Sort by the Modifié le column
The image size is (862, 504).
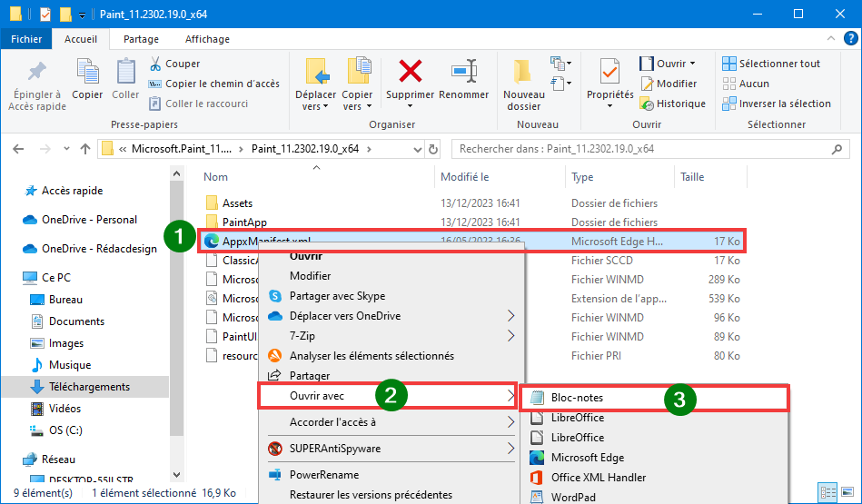click(464, 177)
